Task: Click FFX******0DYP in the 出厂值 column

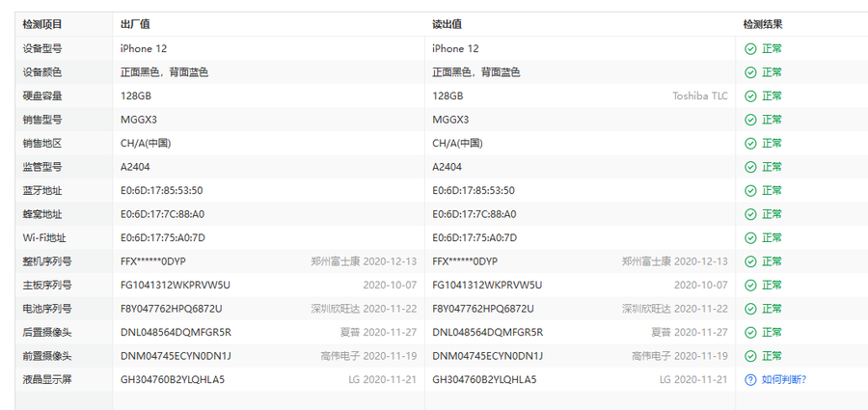Action: click(153, 261)
